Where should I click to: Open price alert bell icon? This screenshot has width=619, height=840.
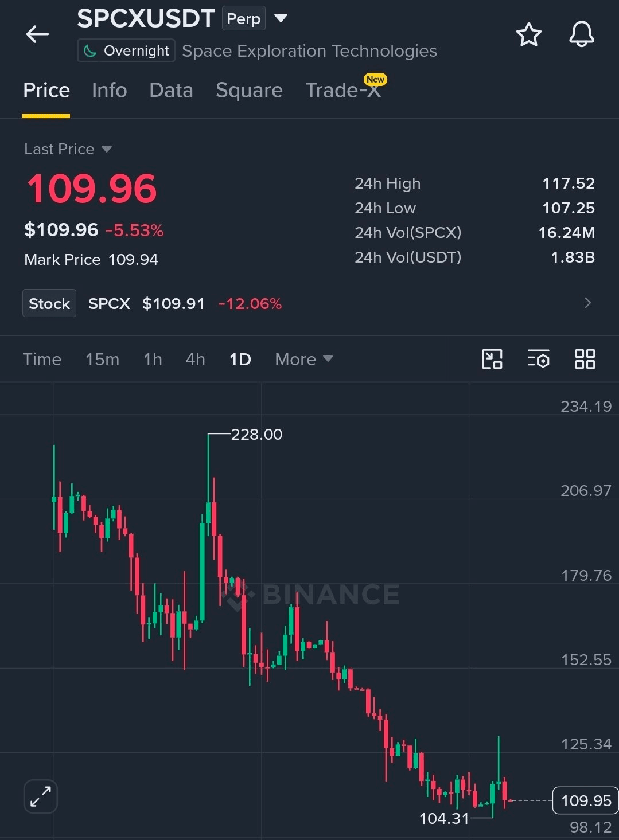[581, 34]
